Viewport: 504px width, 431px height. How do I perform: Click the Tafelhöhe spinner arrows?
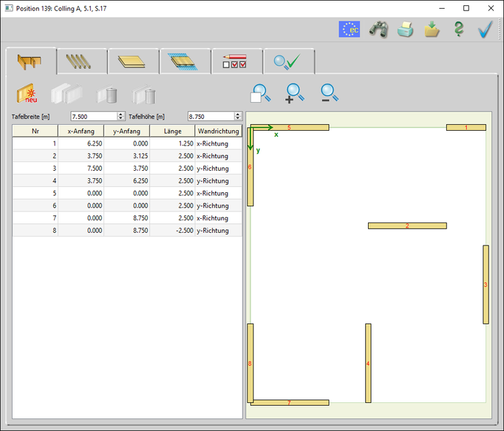238,116
